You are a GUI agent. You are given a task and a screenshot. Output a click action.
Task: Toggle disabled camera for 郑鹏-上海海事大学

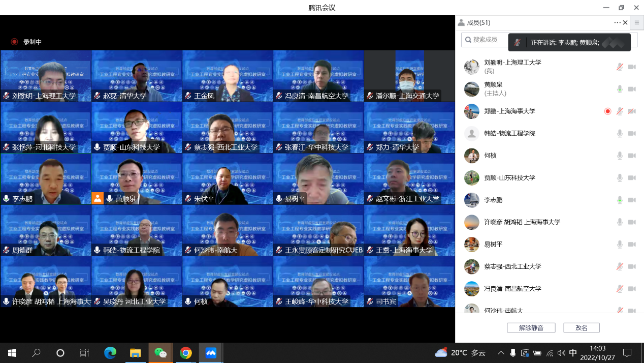(x=632, y=111)
